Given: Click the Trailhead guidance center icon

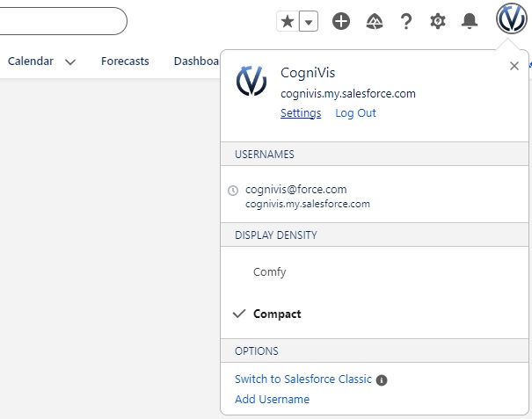Looking at the screenshot, I should (x=374, y=22).
